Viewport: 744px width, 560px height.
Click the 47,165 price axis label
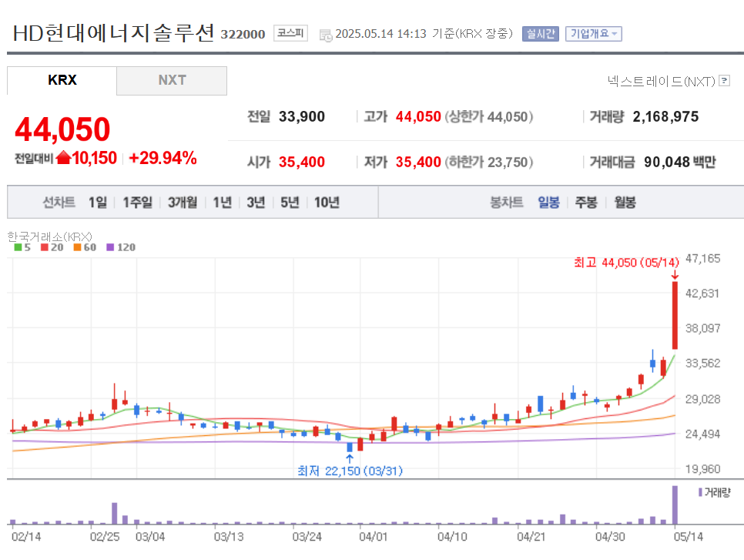click(x=702, y=259)
